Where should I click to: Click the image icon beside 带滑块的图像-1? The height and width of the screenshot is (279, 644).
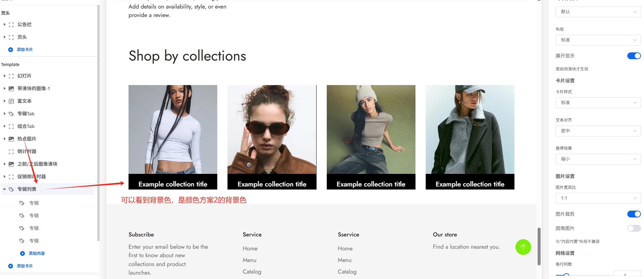click(11, 88)
